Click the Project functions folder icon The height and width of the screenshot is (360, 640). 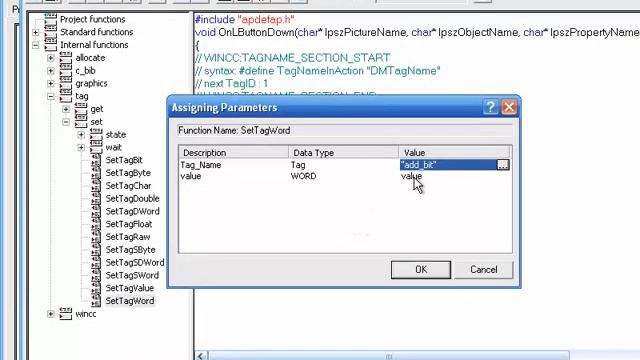coord(51,19)
